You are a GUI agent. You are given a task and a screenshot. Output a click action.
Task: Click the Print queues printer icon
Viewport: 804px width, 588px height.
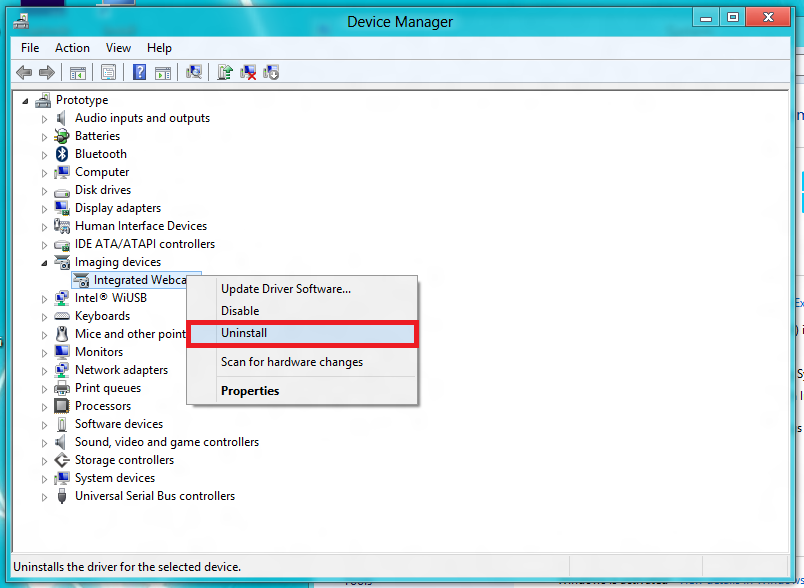62,388
